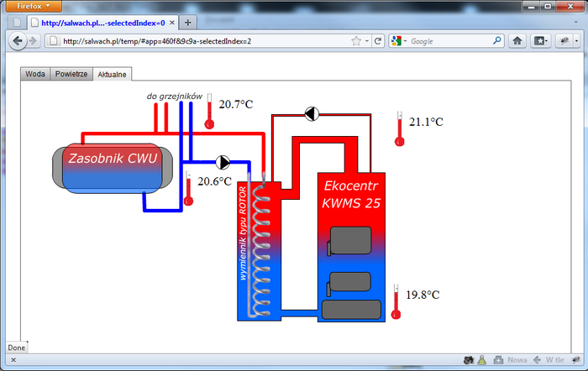Open the Firefox application menu button
This screenshot has width=588, height=371.
pos(34,6)
